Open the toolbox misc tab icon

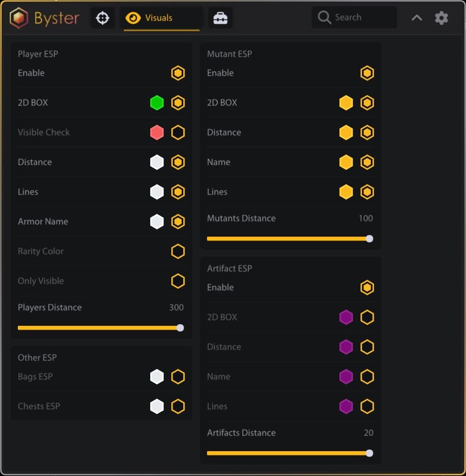[220, 18]
